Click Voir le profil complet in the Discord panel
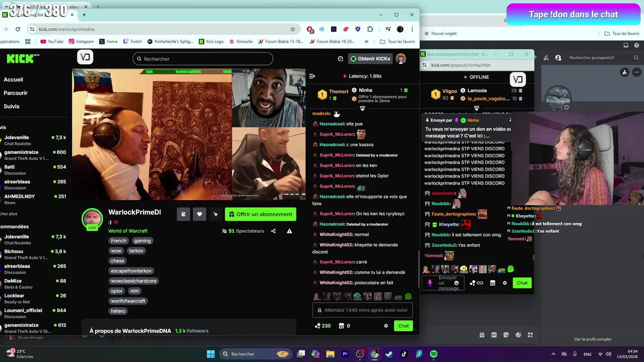Image resolution: width=644 pixels, height=362 pixels. click(593, 339)
